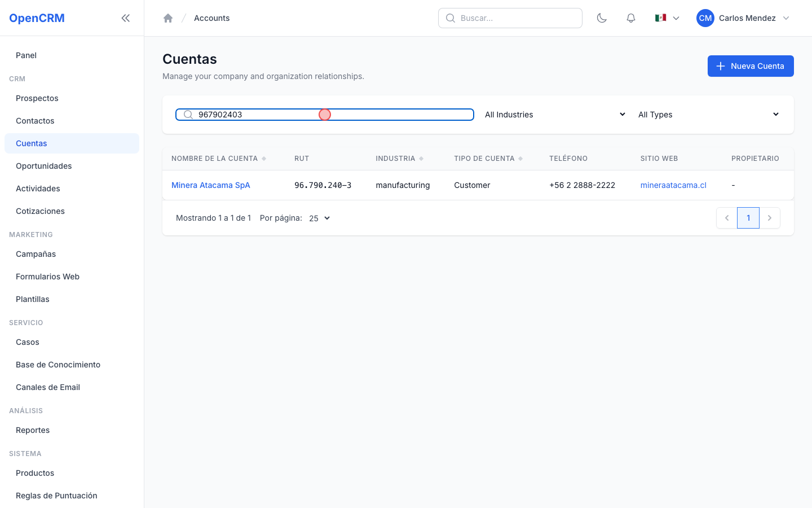Visit mineraatacama.cl website link
The width and height of the screenshot is (812, 508).
click(673, 185)
